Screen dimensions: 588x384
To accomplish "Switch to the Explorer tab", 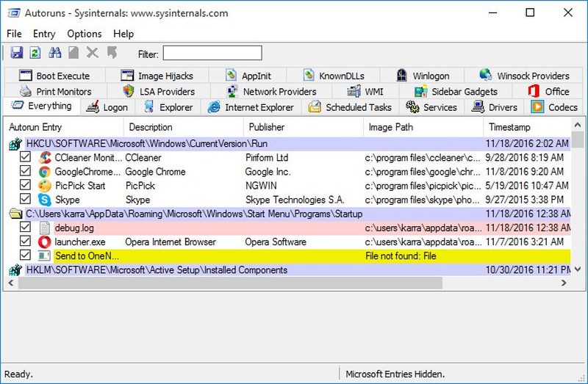I will (168, 107).
